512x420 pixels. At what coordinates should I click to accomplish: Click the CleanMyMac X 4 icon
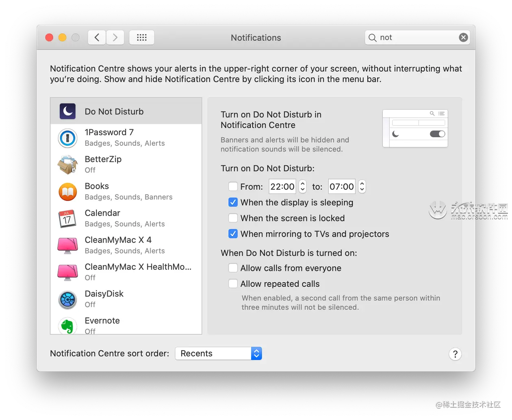[67, 245]
